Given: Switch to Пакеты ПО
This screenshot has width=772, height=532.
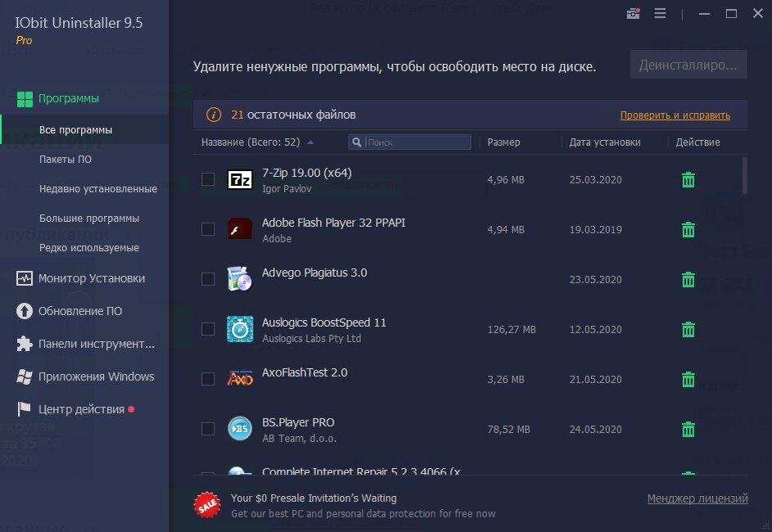Looking at the screenshot, I should click(65, 160).
